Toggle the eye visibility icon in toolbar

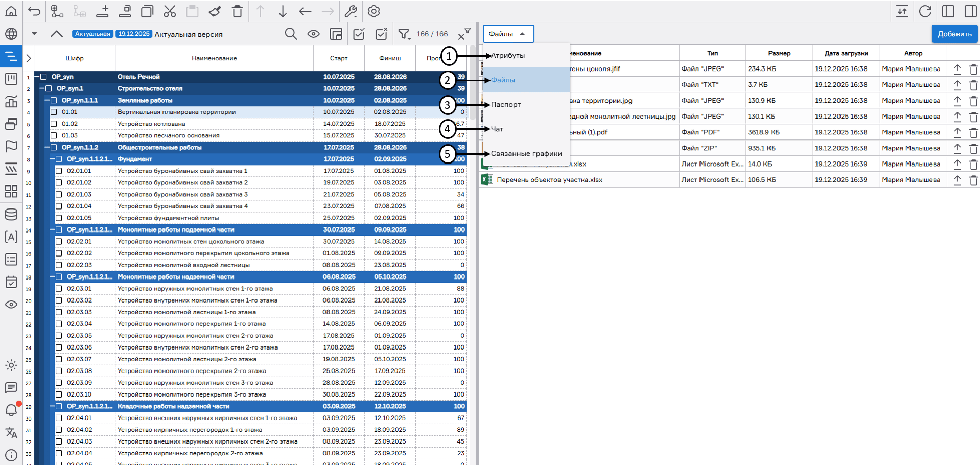point(313,34)
